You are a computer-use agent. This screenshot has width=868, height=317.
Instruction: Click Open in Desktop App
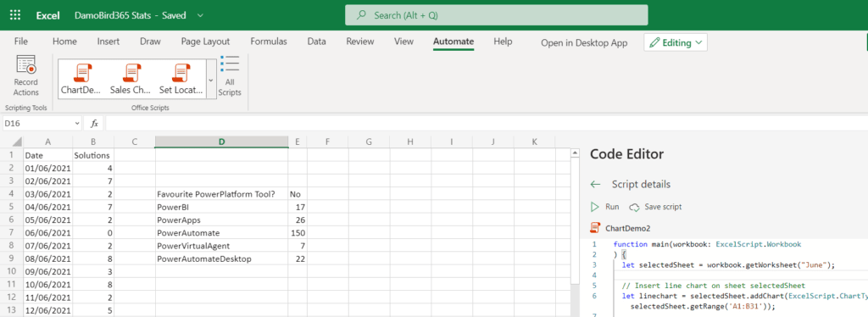(584, 42)
